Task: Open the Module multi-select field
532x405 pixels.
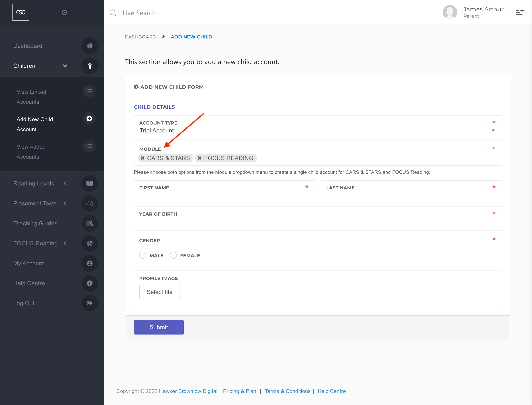Action: 318,154
